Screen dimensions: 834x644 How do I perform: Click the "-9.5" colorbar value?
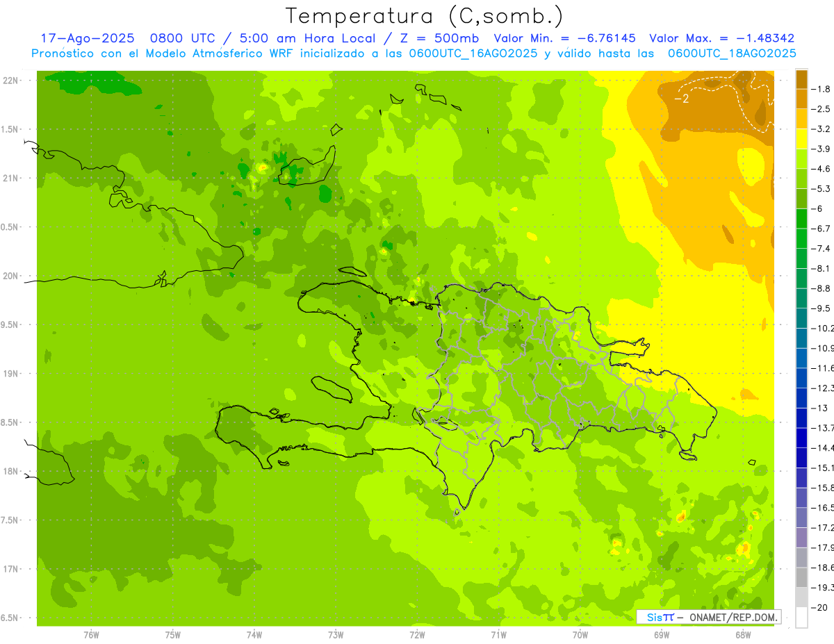pyautogui.click(x=820, y=308)
